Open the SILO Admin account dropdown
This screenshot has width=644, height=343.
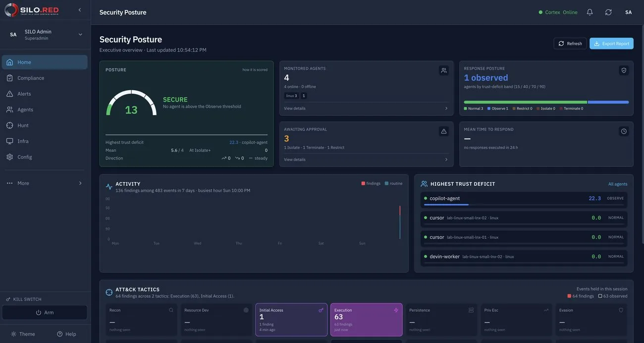click(46, 35)
